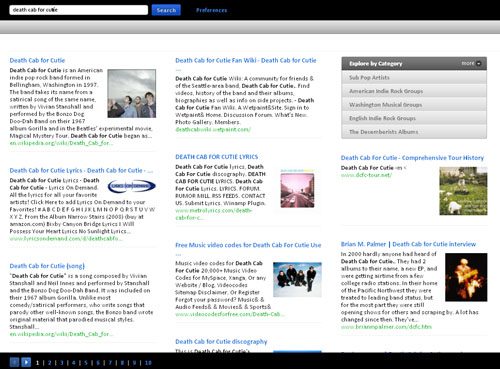The image size is (500, 369).
Task: Click the pink album cover thumbnail
Action: 297,189
